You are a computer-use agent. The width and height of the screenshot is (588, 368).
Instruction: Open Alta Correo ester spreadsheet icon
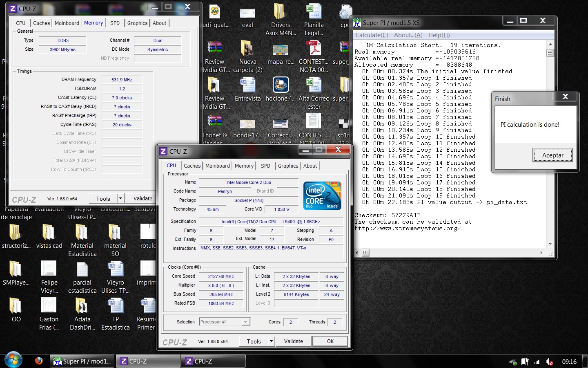314,85
